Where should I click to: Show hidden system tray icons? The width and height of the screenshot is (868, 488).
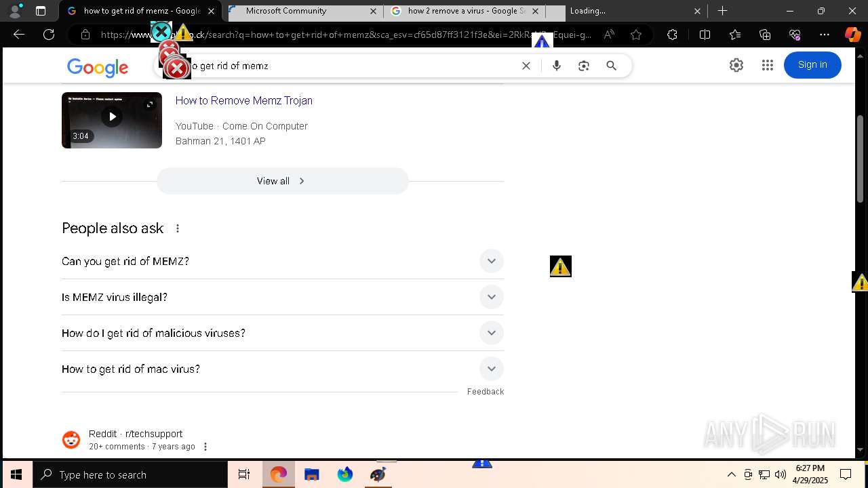731,474
